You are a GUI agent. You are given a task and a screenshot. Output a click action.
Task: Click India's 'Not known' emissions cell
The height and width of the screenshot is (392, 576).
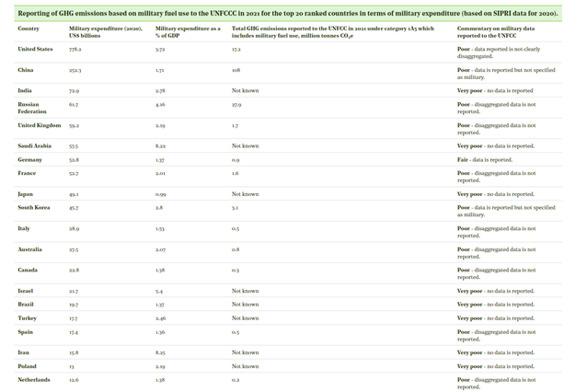point(245,90)
